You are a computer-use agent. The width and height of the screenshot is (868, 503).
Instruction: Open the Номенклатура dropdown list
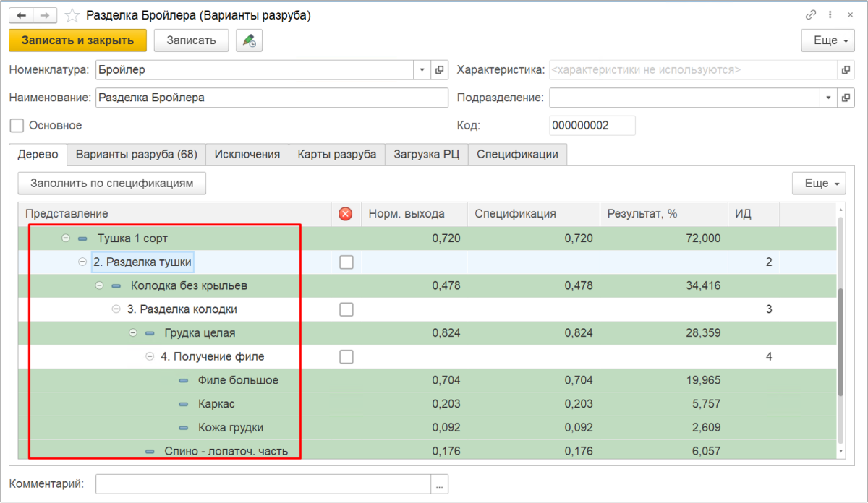[x=422, y=70]
